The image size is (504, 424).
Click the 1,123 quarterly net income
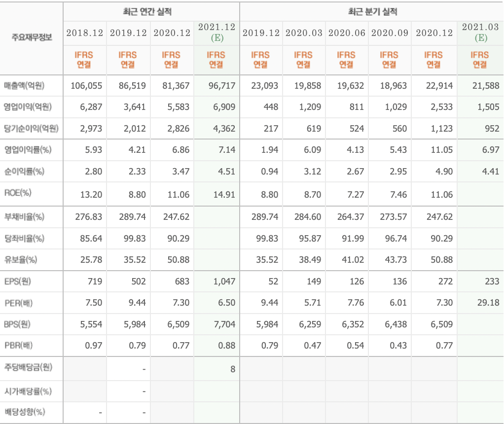pos(442,129)
